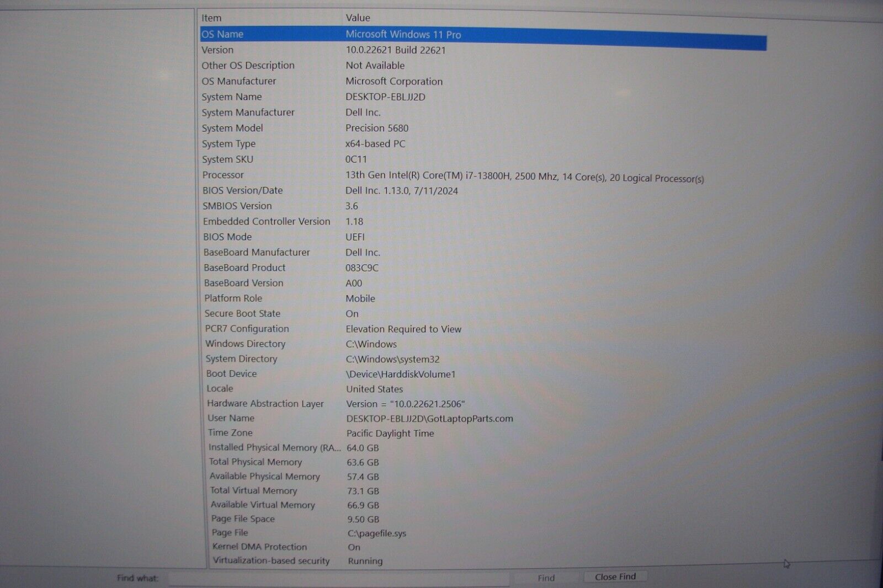Select the Version row
The image size is (883, 588).
(x=483, y=50)
